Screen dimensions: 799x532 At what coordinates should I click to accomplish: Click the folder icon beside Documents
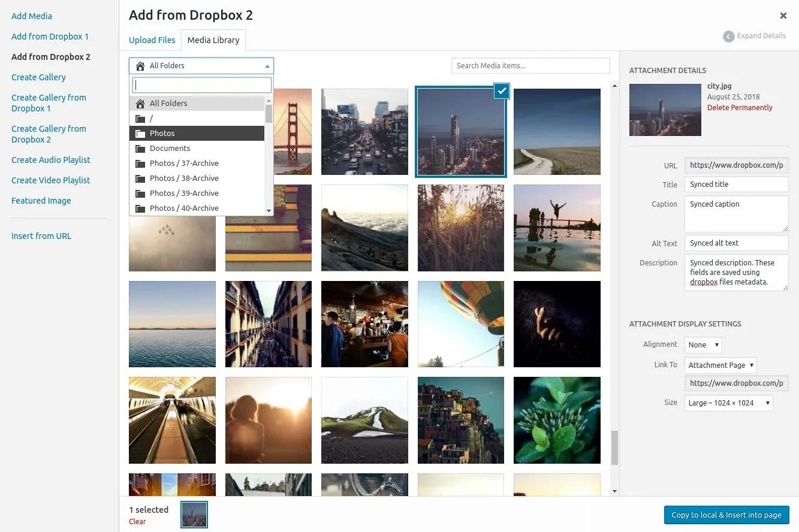pyautogui.click(x=140, y=148)
